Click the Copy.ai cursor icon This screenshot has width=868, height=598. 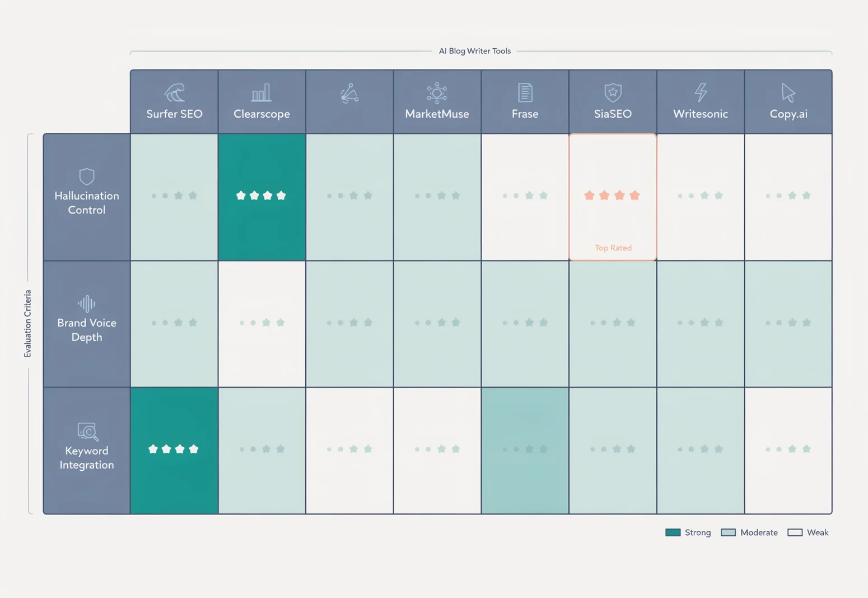(x=788, y=92)
